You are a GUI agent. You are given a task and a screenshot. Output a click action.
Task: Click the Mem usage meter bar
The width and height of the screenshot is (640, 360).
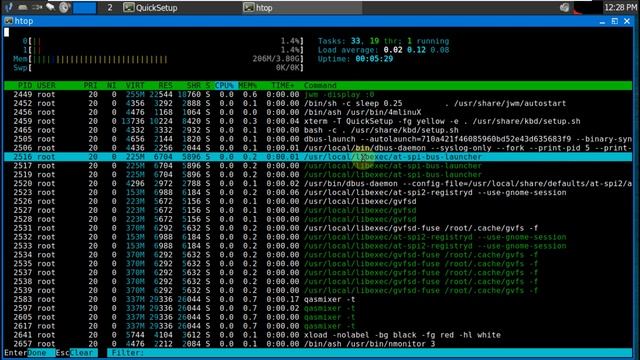click(158, 59)
